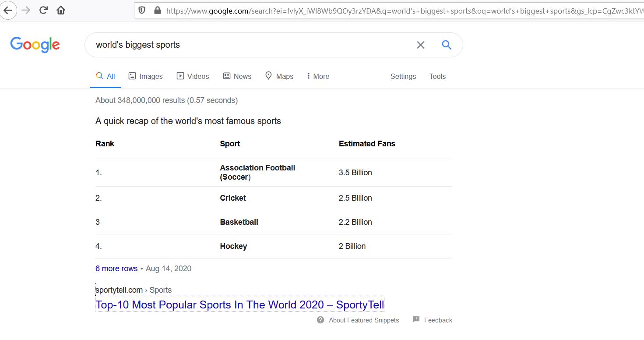This screenshot has width=644, height=340.
Task: Click the results count text
Action: (166, 100)
